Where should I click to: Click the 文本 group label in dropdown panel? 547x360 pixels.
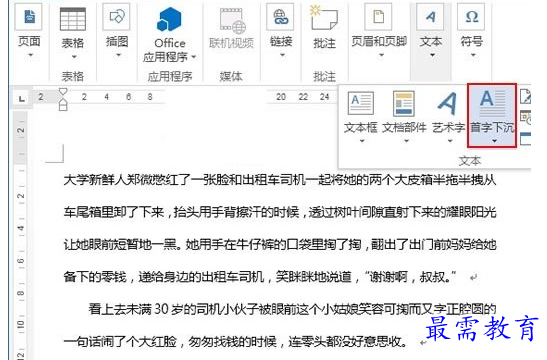click(x=470, y=161)
